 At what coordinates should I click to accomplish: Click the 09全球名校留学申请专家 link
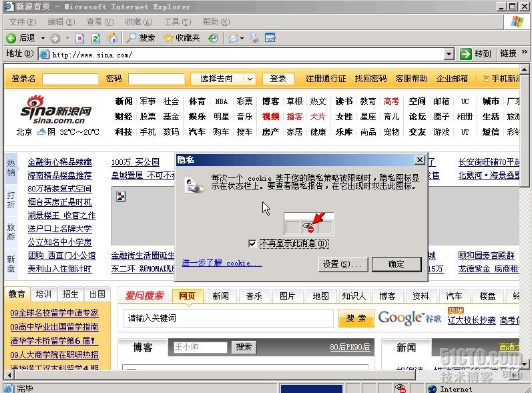click(54, 313)
